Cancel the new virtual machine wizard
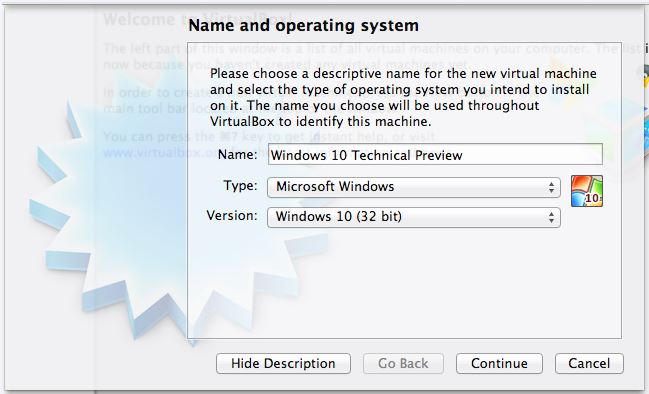649x394 pixels. pos(589,363)
